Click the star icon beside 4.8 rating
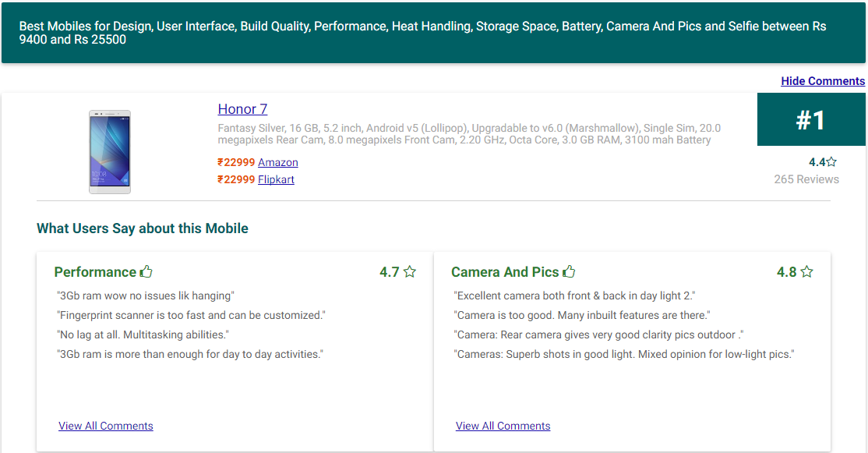 (x=807, y=272)
